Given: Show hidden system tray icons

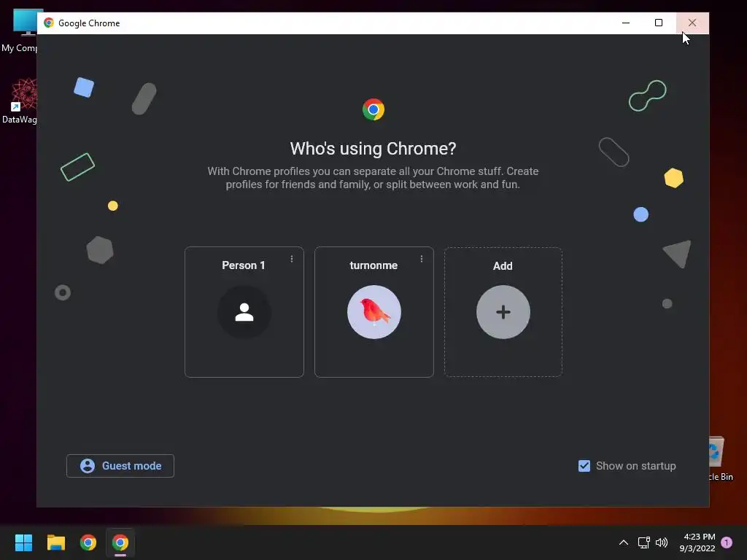Looking at the screenshot, I should [623, 542].
